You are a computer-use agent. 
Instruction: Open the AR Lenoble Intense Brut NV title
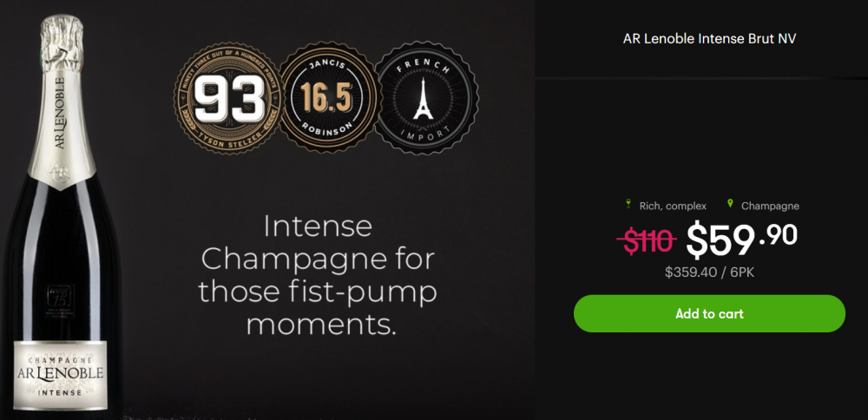click(709, 39)
